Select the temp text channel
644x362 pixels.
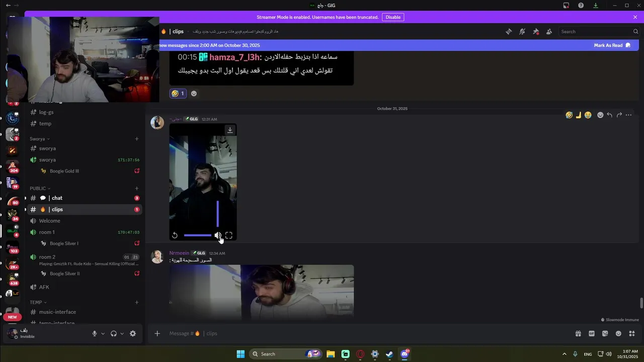[86, 124]
